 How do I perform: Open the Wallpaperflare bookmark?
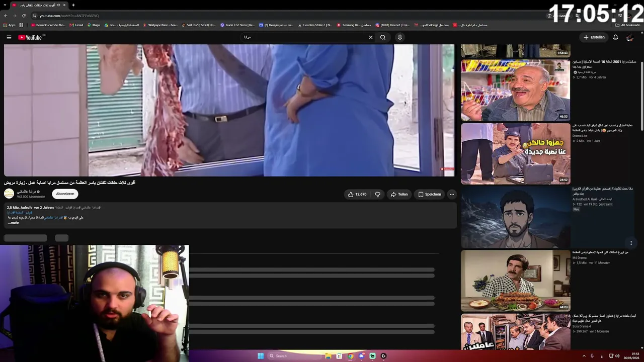pos(160,25)
